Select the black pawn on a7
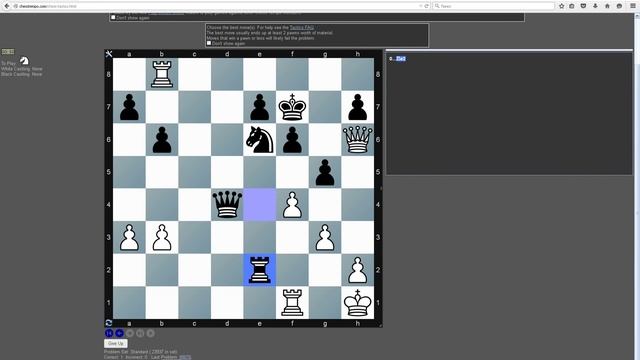 [129, 107]
